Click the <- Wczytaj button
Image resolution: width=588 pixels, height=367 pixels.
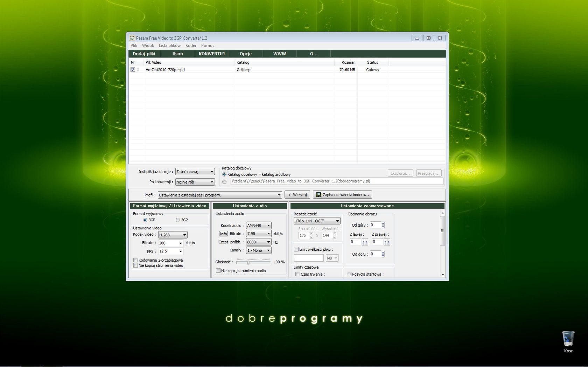coord(297,195)
